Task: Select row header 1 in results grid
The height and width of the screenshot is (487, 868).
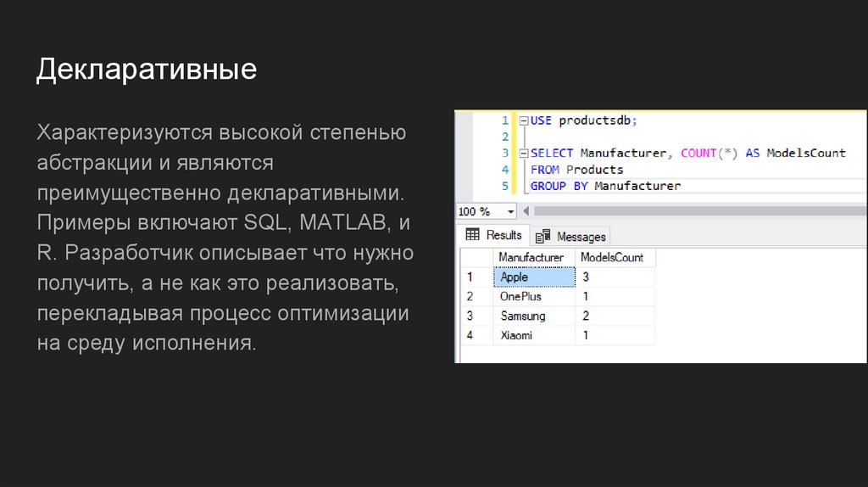Action: 476,277
